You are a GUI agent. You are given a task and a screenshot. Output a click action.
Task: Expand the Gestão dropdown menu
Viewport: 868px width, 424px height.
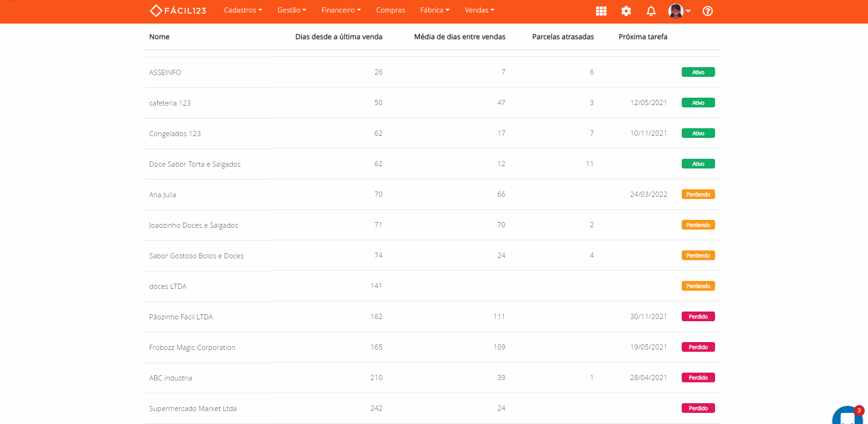291,10
